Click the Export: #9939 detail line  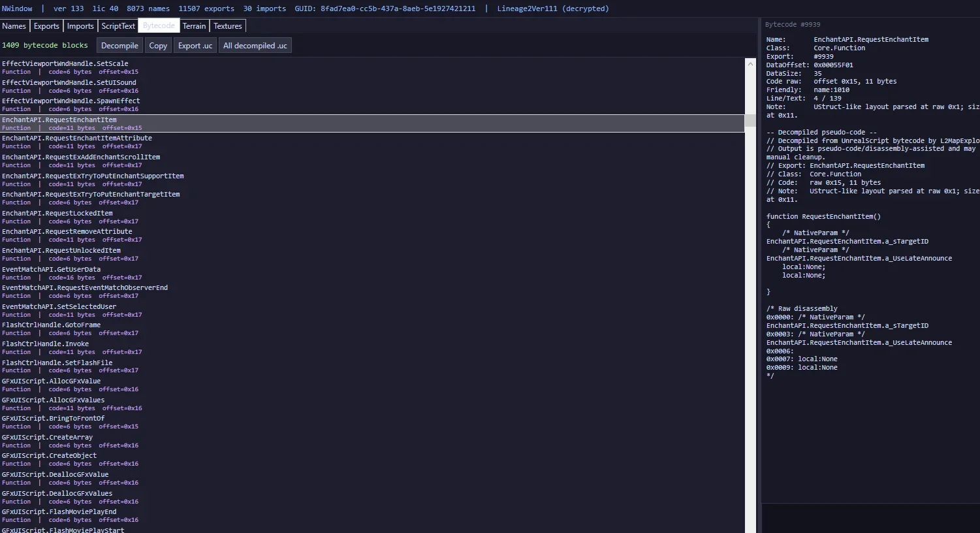click(800, 57)
